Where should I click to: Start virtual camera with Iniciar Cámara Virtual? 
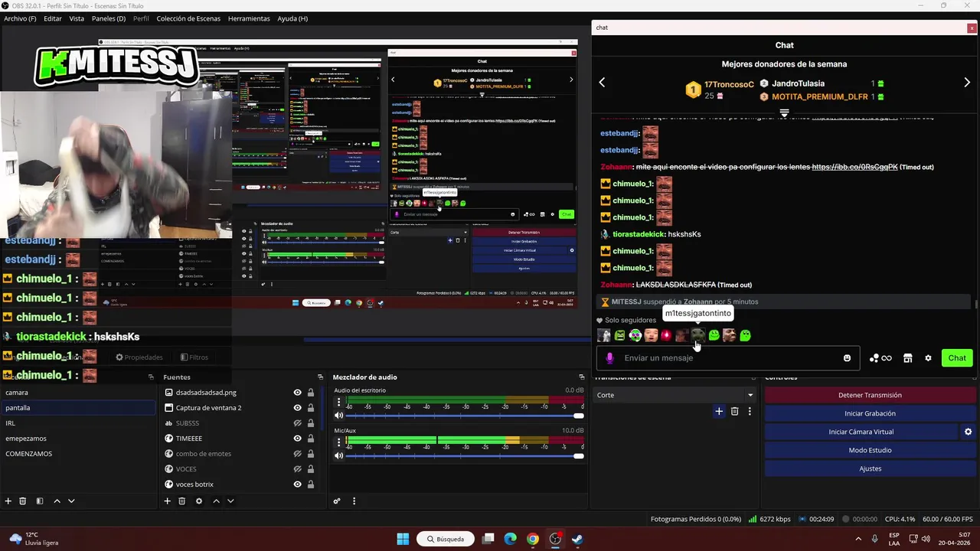click(x=861, y=432)
